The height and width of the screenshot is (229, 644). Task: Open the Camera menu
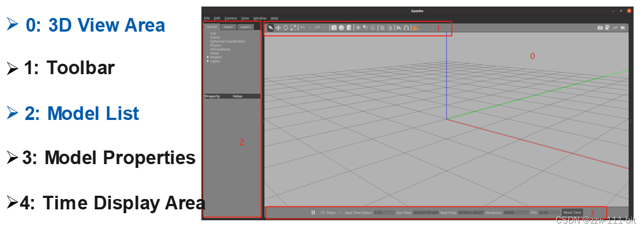pos(230,18)
